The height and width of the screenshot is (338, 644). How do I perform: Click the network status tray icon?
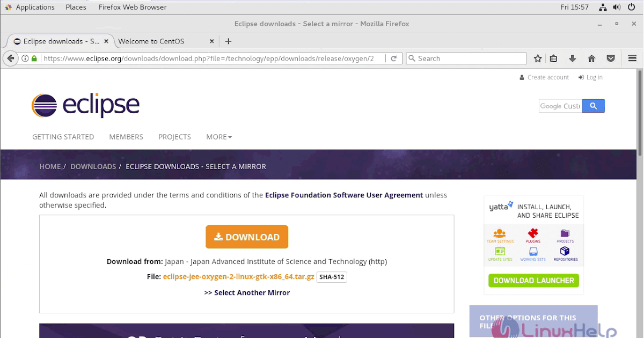pyautogui.click(x=603, y=7)
